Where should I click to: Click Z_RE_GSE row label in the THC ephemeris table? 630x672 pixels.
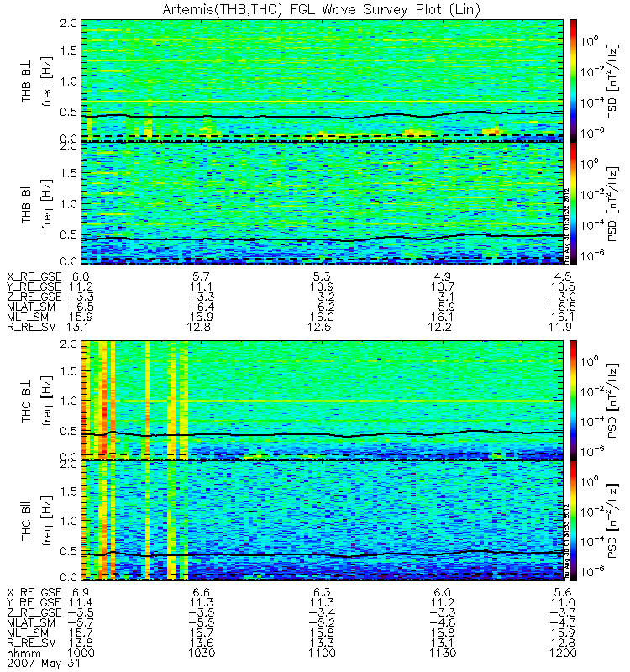click(34, 612)
